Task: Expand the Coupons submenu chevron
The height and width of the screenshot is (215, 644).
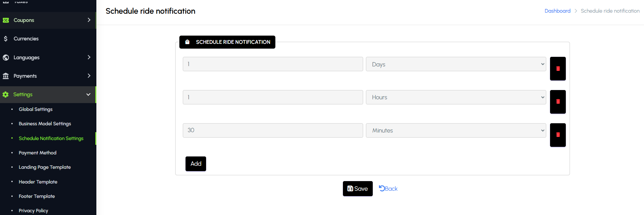Action: [x=89, y=20]
